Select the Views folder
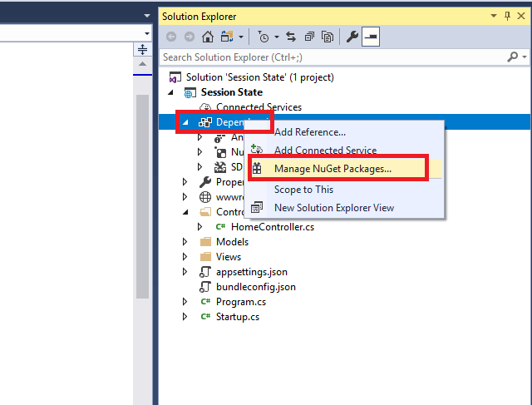This screenshot has width=532, height=405. pos(229,257)
